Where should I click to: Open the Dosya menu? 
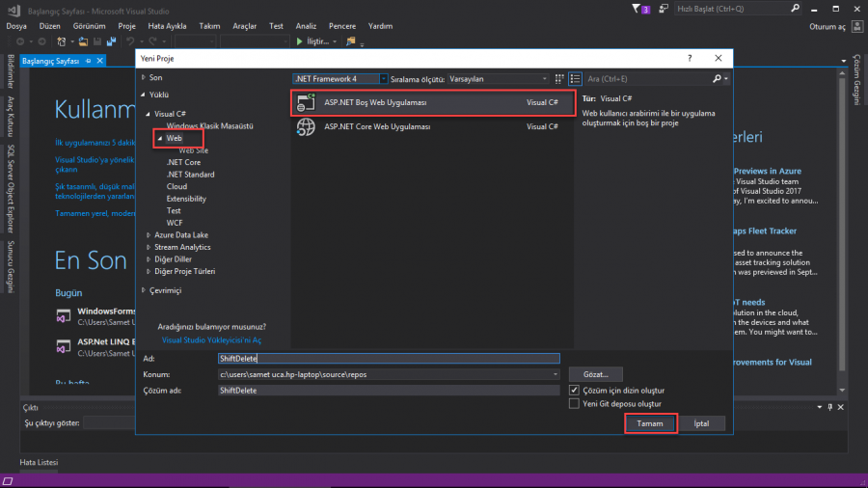[x=16, y=26]
